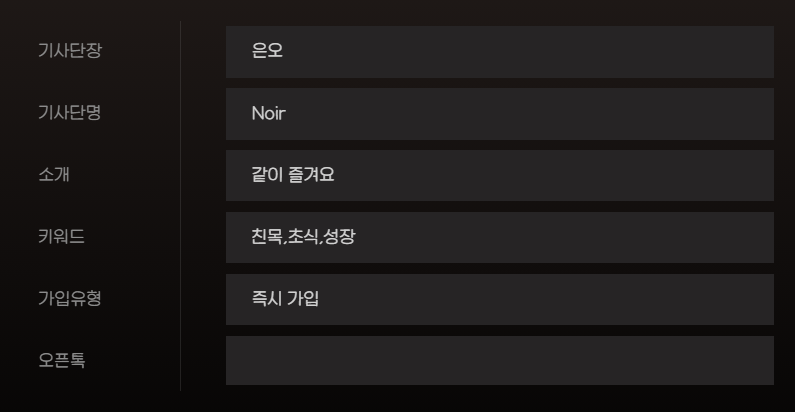Click the text Noir
Viewport: 795px width, 412px height.
(x=268, y=113)
